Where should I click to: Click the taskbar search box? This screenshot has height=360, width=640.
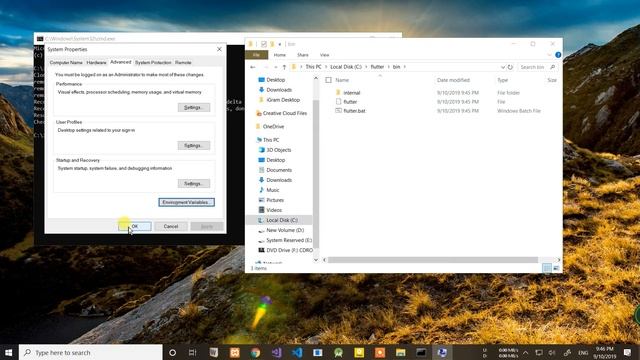tap(91, 352)
